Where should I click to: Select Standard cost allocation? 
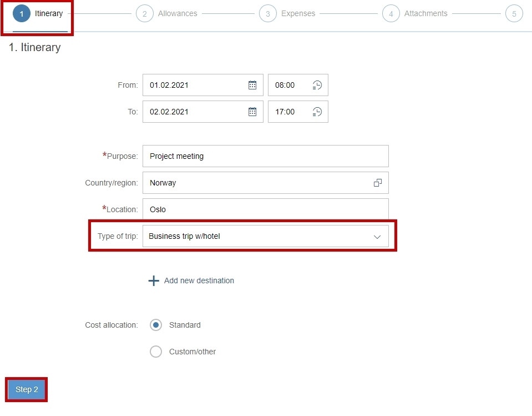[x=156, y=325]
